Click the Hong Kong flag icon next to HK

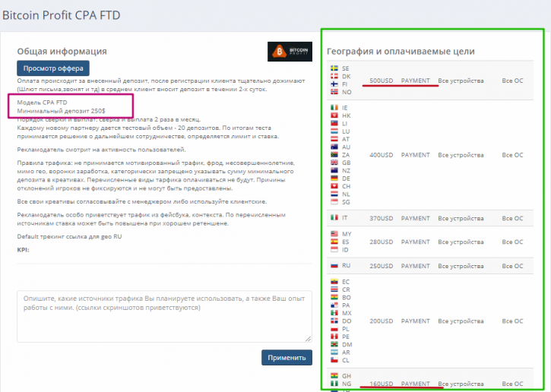click(x=334, y=115)
